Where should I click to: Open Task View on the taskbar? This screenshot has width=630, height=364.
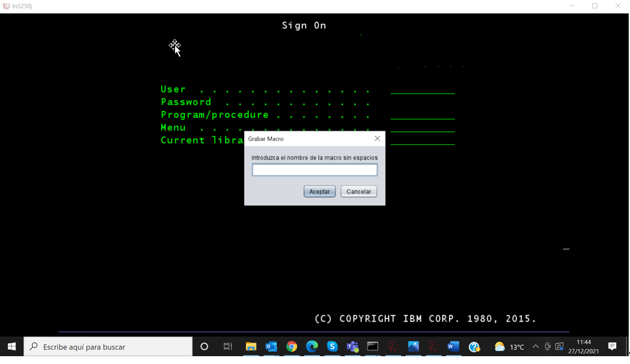pyautogui.click(x=228, y=346)
